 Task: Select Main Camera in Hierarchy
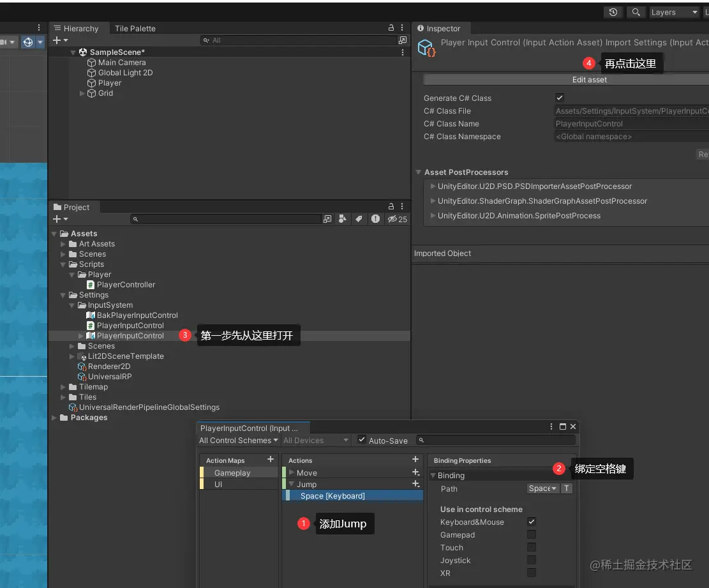[122, 63]
